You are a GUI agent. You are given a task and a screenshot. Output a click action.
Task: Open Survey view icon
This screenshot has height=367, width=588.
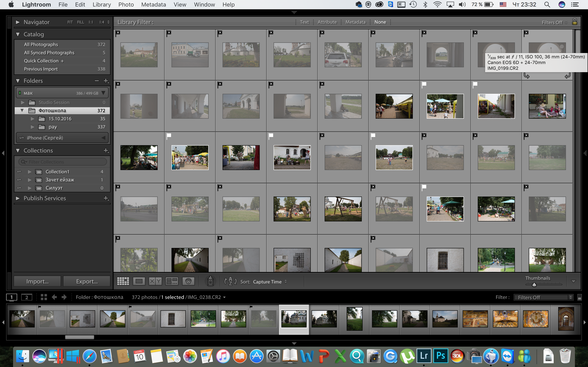coord(172,281)
